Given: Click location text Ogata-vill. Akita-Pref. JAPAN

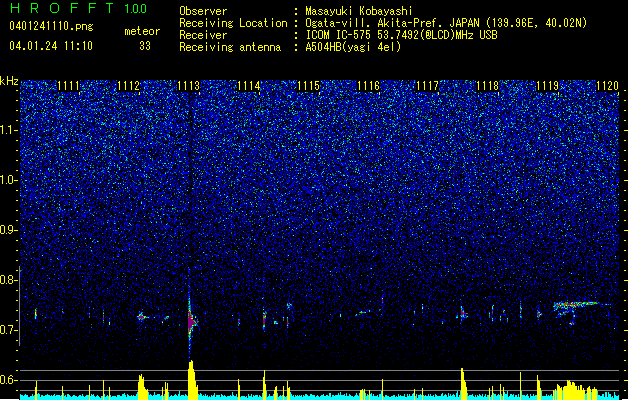Looking at the screenshot, I should pyautogui.click(x=392, y=23).
